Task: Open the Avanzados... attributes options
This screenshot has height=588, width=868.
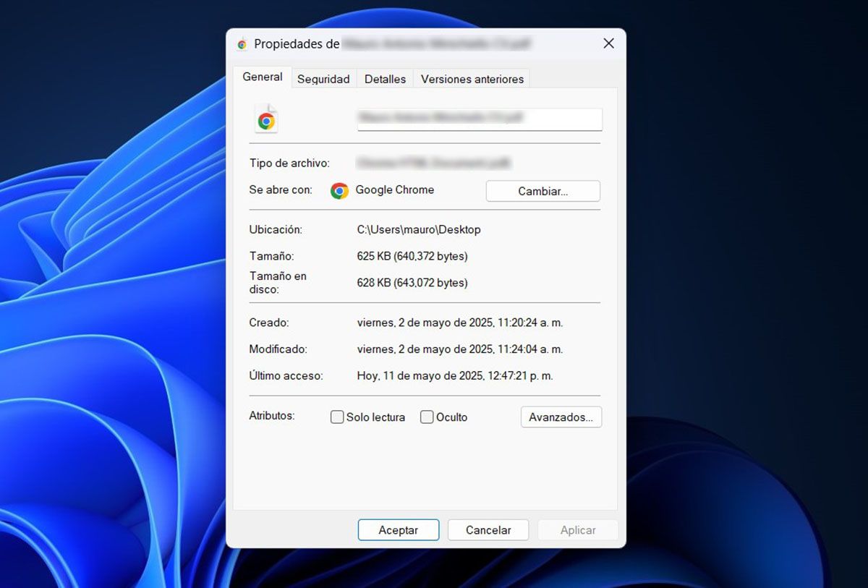Action: click(x=561, y=417)
